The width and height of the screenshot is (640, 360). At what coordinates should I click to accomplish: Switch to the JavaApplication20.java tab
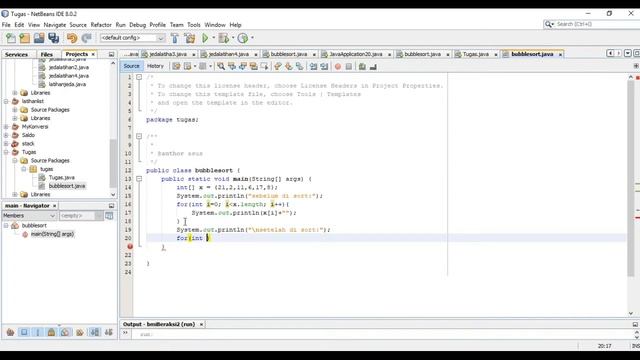pyautogui.click(x=356, y=54)
